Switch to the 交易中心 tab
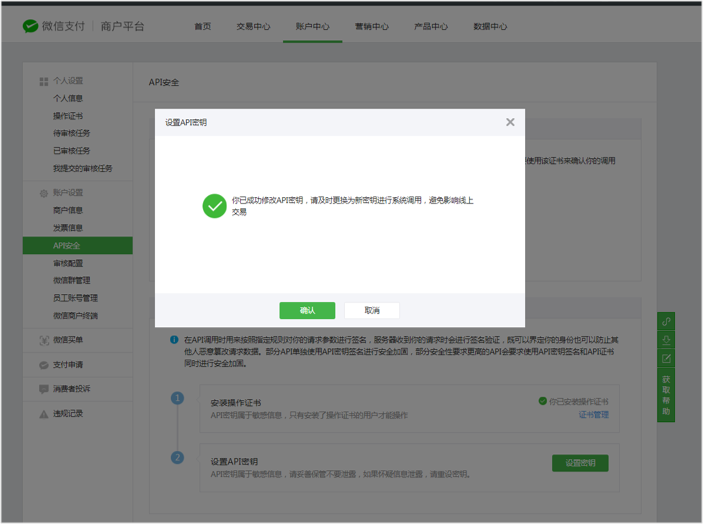Image resolution: width=703 pixels, height=524 pixels. tap(252, 27)
